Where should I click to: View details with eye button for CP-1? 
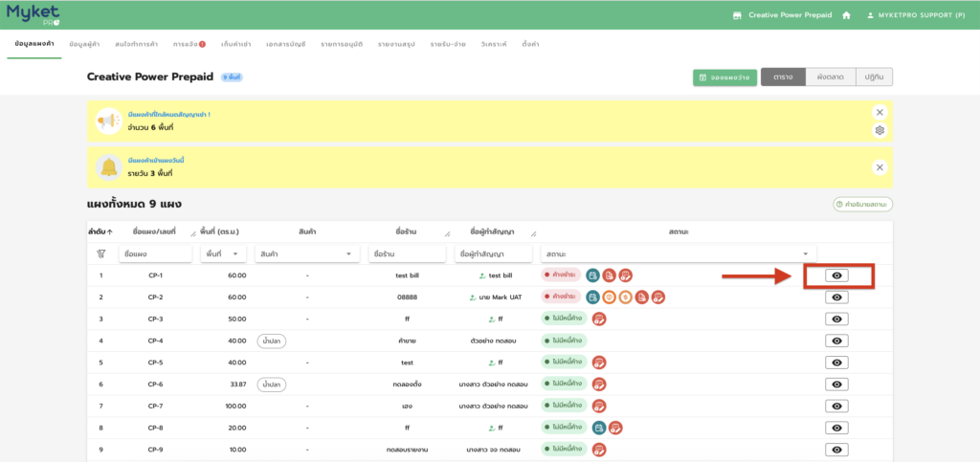836,275
